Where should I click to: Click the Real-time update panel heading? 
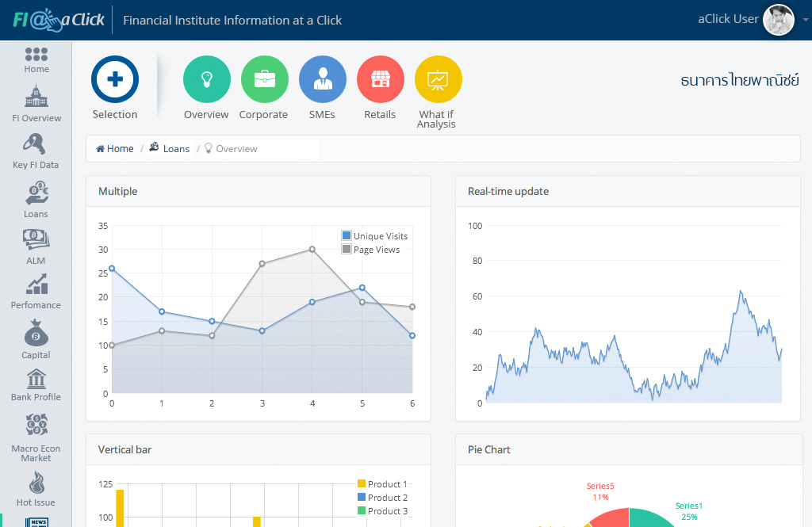click(508, 191)
